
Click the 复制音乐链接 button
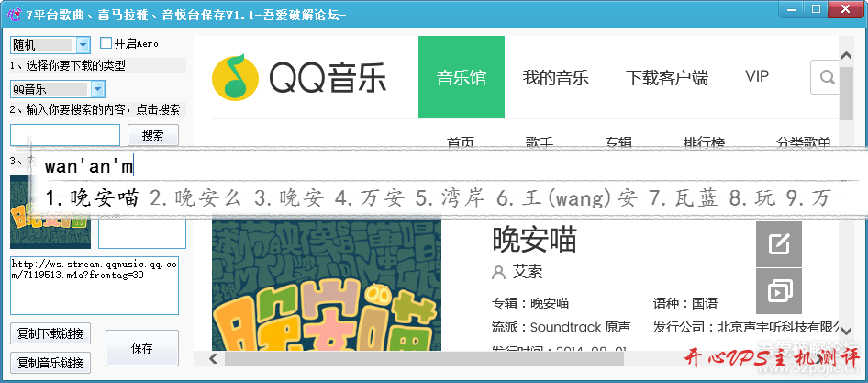coord(50,363)
